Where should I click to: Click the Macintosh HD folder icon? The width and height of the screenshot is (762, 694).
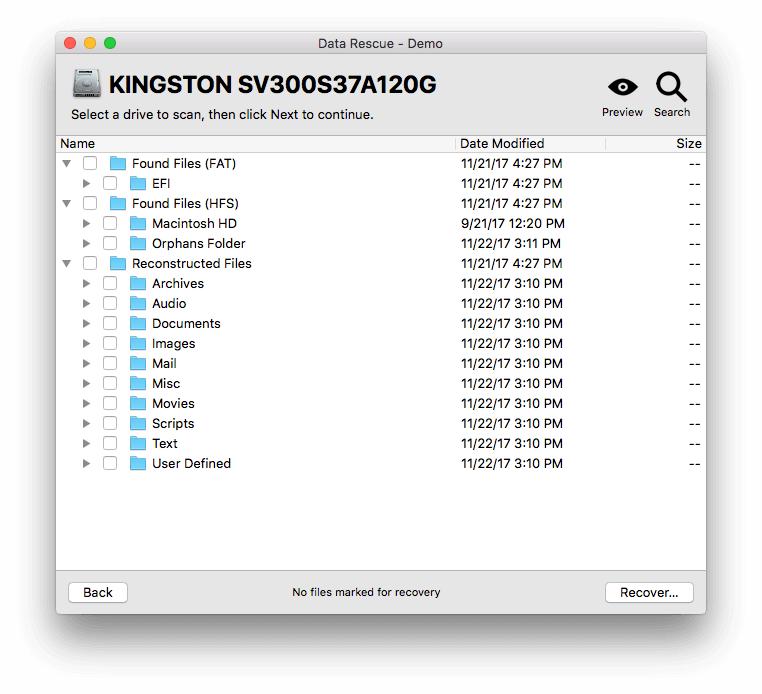click(x=138, y=224)
